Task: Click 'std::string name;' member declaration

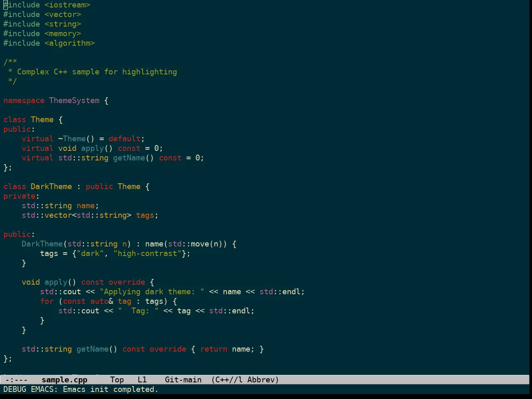Action: pyautogui.click(x=60, y=206)
